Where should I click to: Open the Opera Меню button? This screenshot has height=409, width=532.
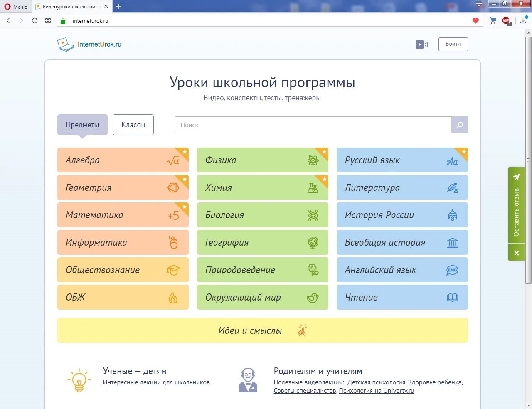tap(16, 7)
